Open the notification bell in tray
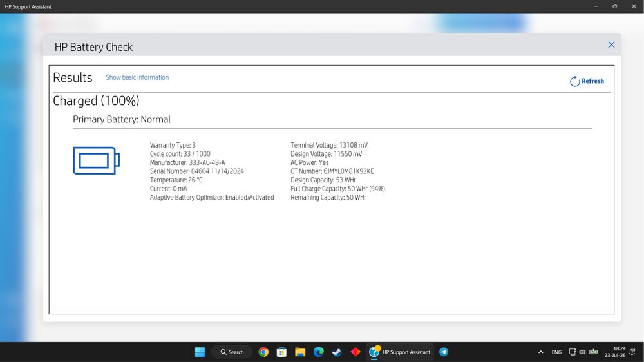This screenshot has height=362, width=644. tap(632, 352)
